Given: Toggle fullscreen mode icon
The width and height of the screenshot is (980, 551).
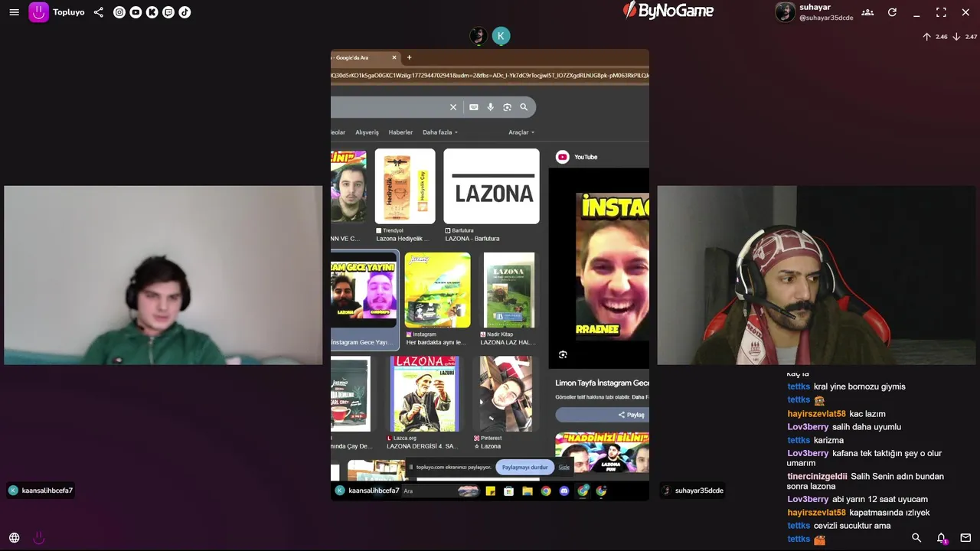Looking at the screenshot, I should pyautogui.click(x=941, y=12).
